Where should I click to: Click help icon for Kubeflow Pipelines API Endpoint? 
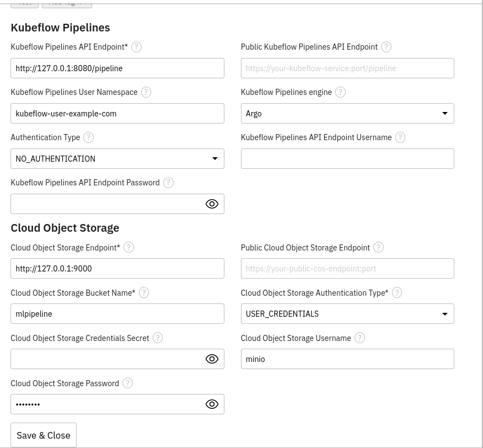(137, 47)
